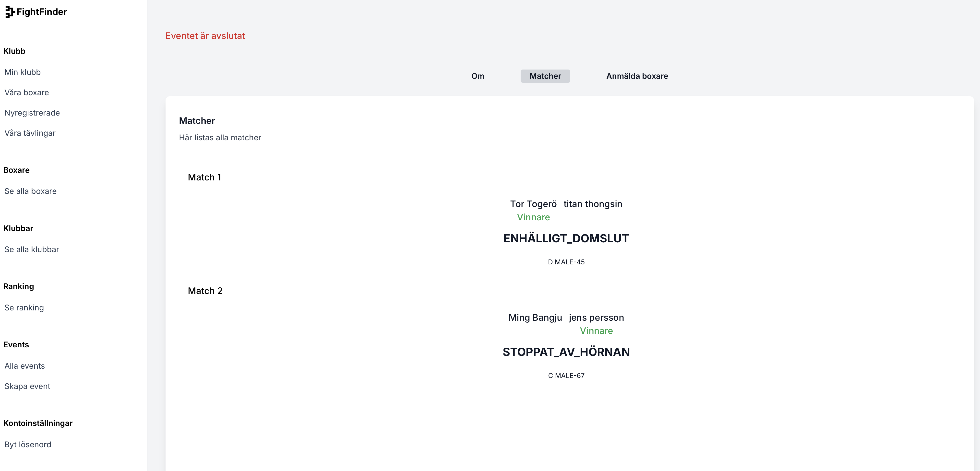This screenshot has height=471, width=980.
Task: Go to Våra boxare page
Action: [x=27, y=93]
